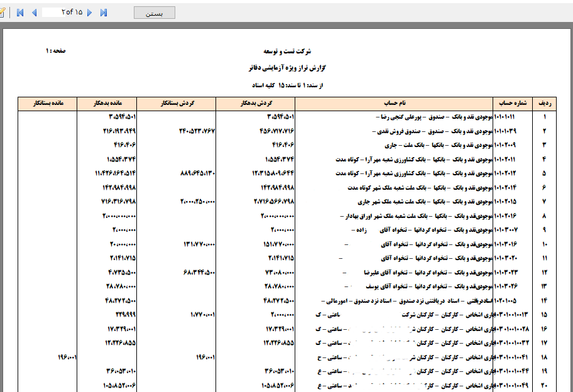Screen dimensions: 573x392
Task: Click the value ۲,۰۰۰,۲۵۰,۰۰۰
Action: [x=198, y=202]
